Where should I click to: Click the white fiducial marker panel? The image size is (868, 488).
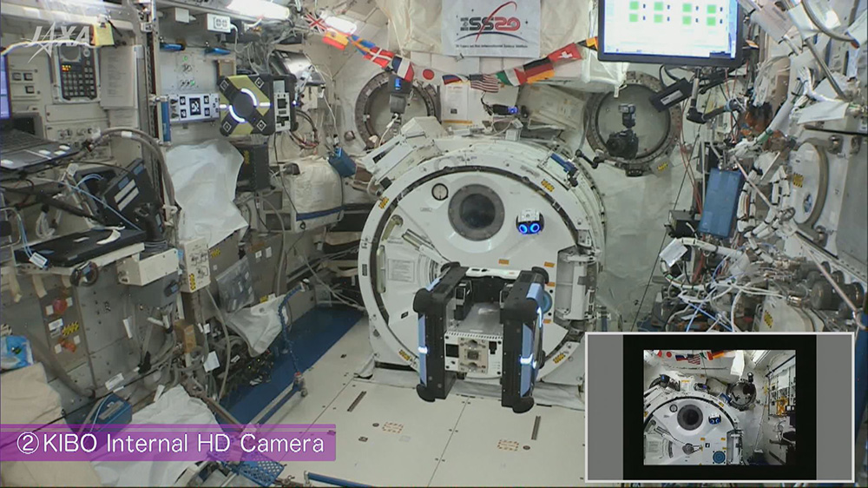(193, 107)
